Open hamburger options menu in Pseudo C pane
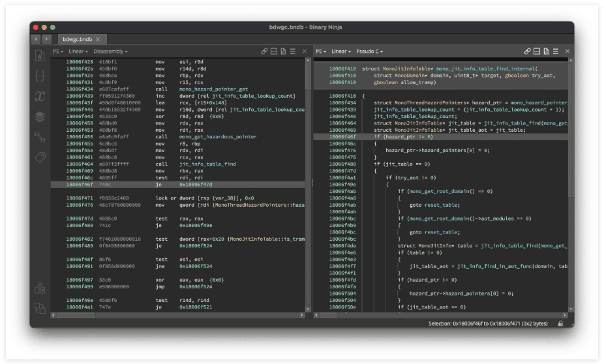 [x=556, y=52]
